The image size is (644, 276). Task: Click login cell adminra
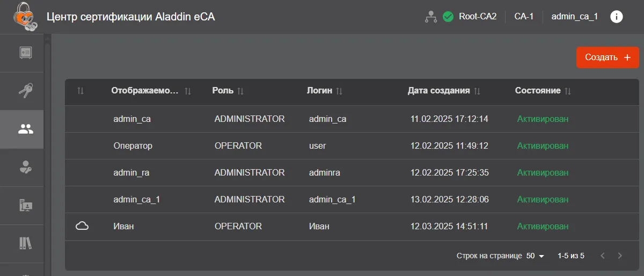click(325, 172)
